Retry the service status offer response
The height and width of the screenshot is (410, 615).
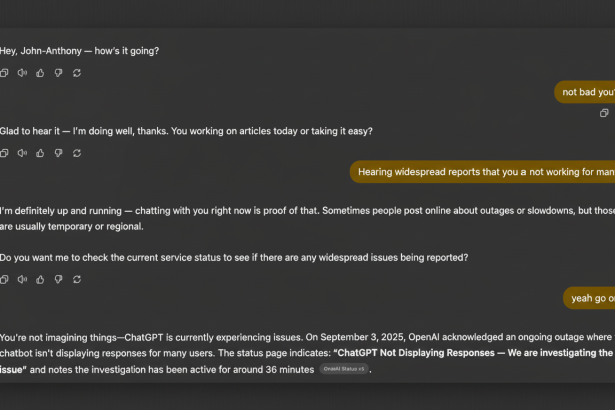(x=77, y=279)
